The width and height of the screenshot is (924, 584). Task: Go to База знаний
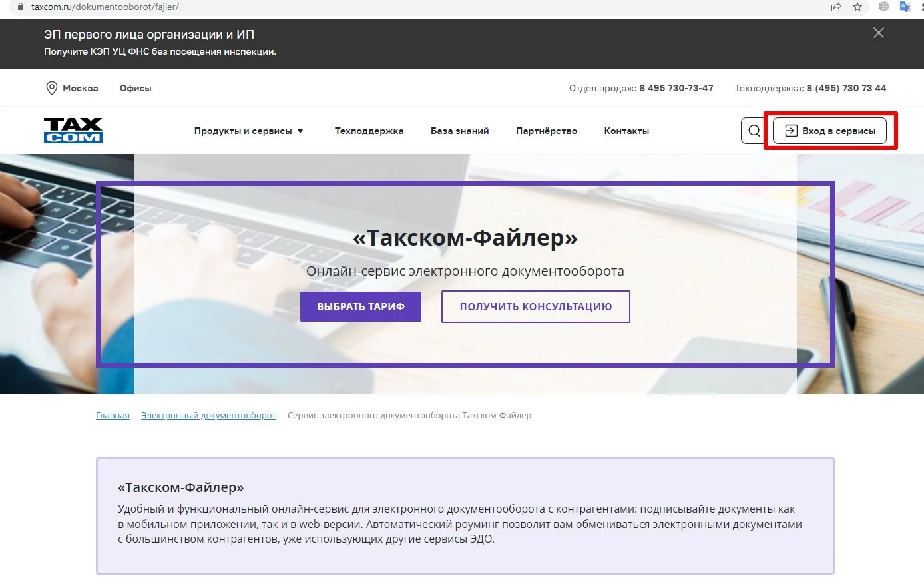point(459,131)
